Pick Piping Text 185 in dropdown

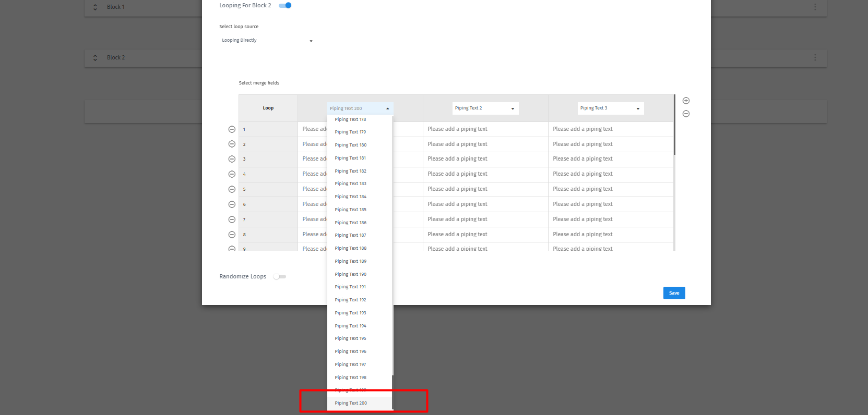[360, 210]
